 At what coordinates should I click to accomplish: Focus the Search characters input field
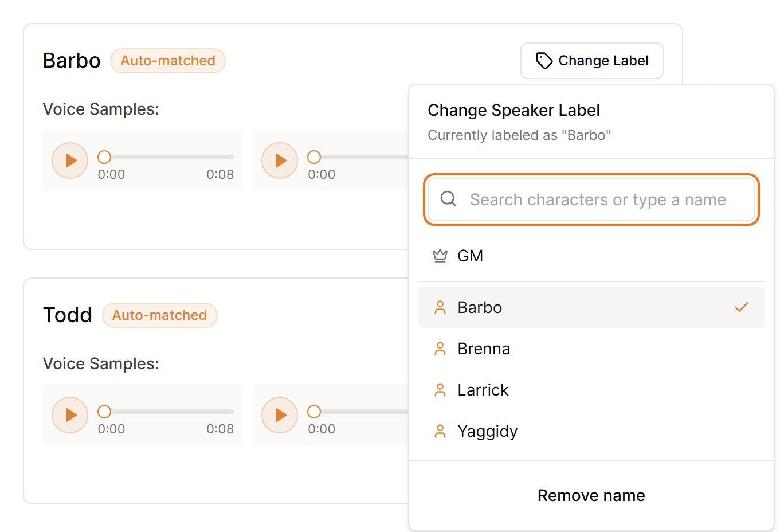pyautogui.click(x=591, y=199)
